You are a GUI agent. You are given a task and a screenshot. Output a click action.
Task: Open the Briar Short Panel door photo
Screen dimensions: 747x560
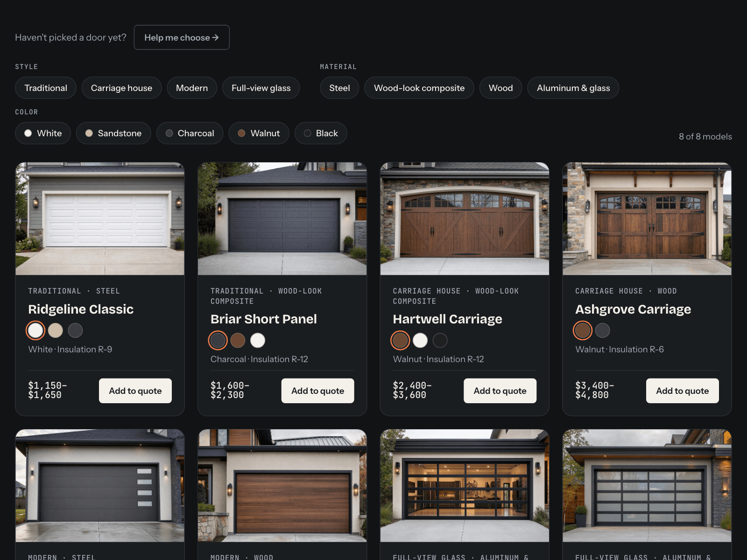[x=282, y=219]
